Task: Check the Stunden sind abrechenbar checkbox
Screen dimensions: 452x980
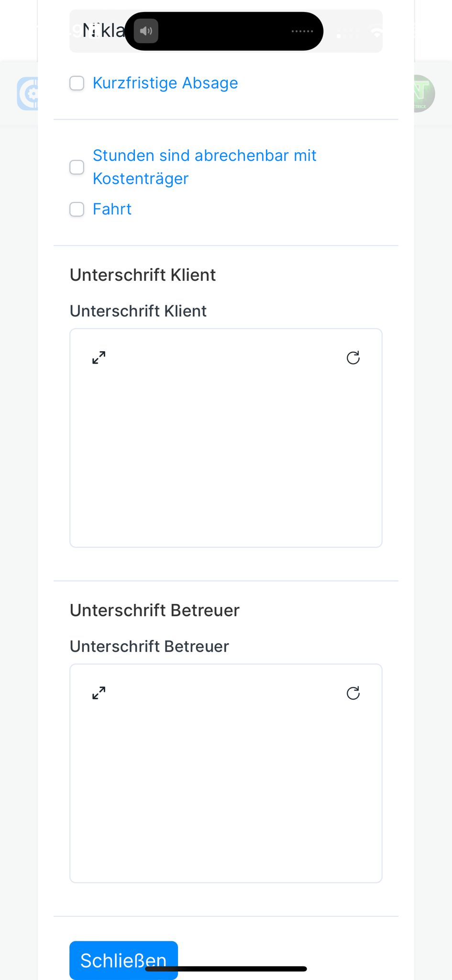Action: click(x=77, y=167)
